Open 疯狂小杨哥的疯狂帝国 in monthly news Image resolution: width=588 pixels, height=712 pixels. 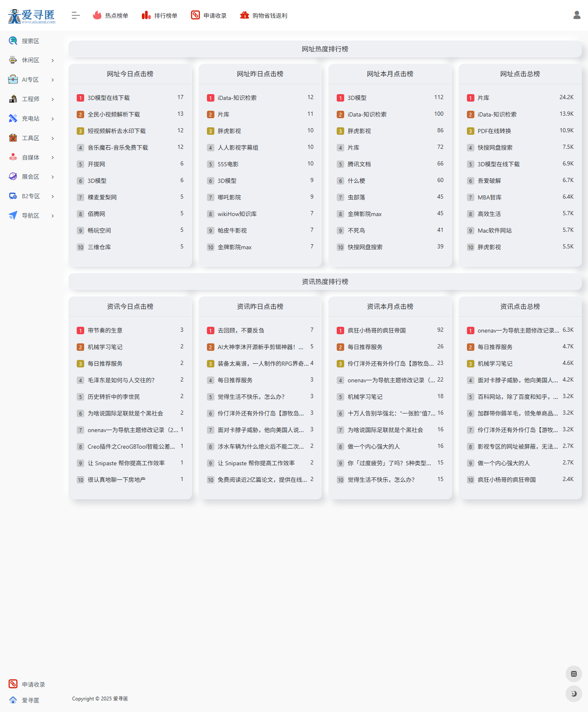point(377,330)
